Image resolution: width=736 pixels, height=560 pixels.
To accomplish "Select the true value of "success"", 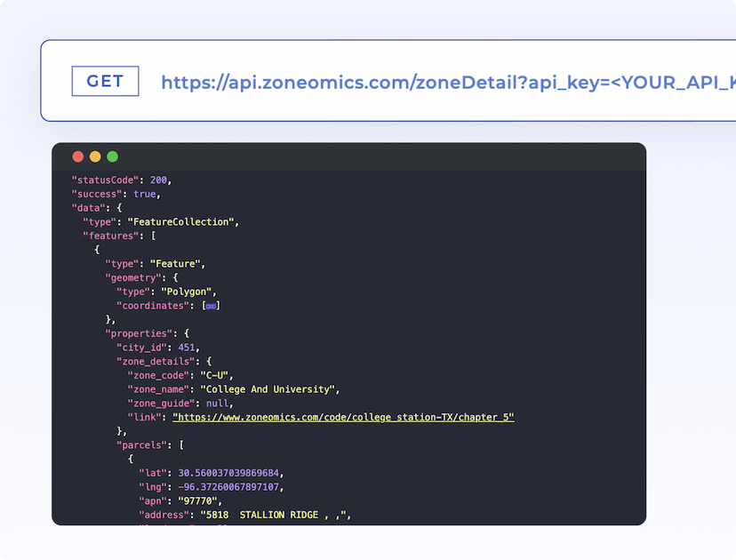I will [145, 194].
